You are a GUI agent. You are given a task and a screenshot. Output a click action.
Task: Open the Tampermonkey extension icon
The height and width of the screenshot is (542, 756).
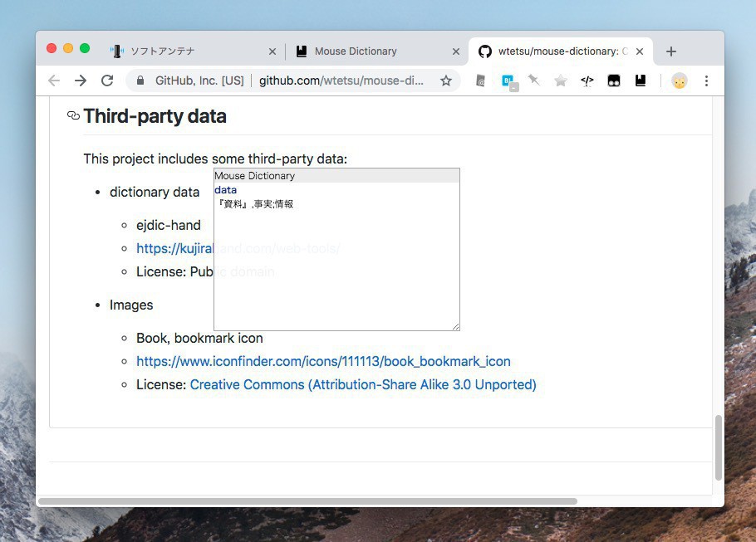[614, 81]
